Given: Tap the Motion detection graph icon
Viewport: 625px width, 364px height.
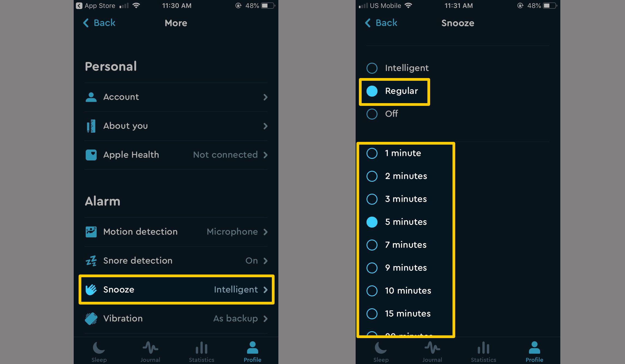Looking at the screenshot, I should pyautogui.click(x=91, y=231).
